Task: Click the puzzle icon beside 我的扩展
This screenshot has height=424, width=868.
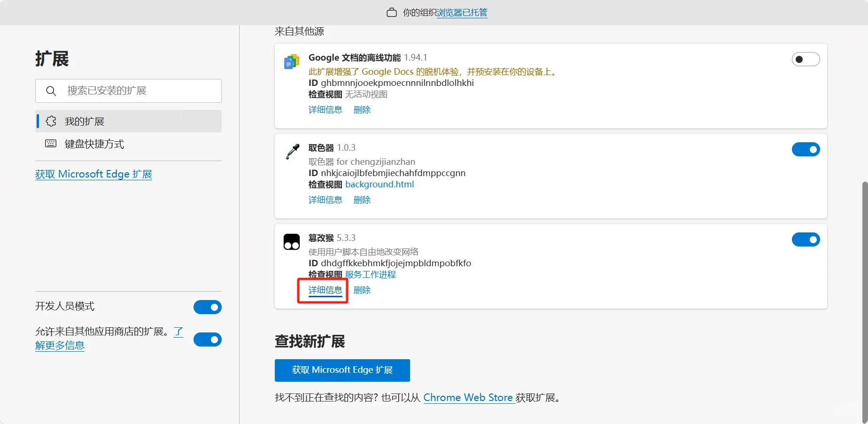Action: coord(51,121)
